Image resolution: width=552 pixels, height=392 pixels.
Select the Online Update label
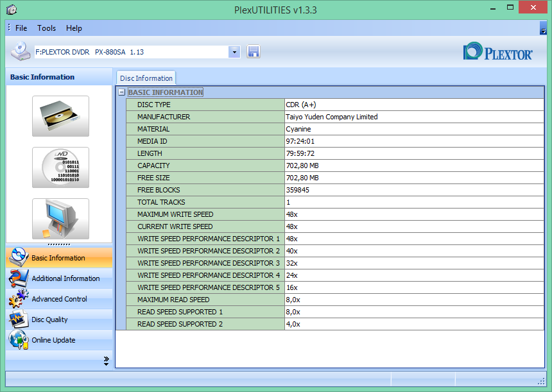point(53,340)
